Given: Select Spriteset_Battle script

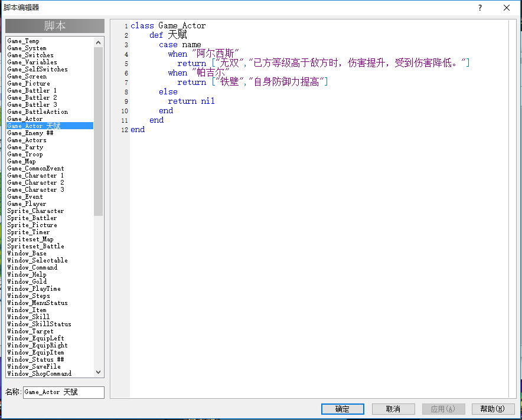Looking at the screenshot, I should [50, 246].
